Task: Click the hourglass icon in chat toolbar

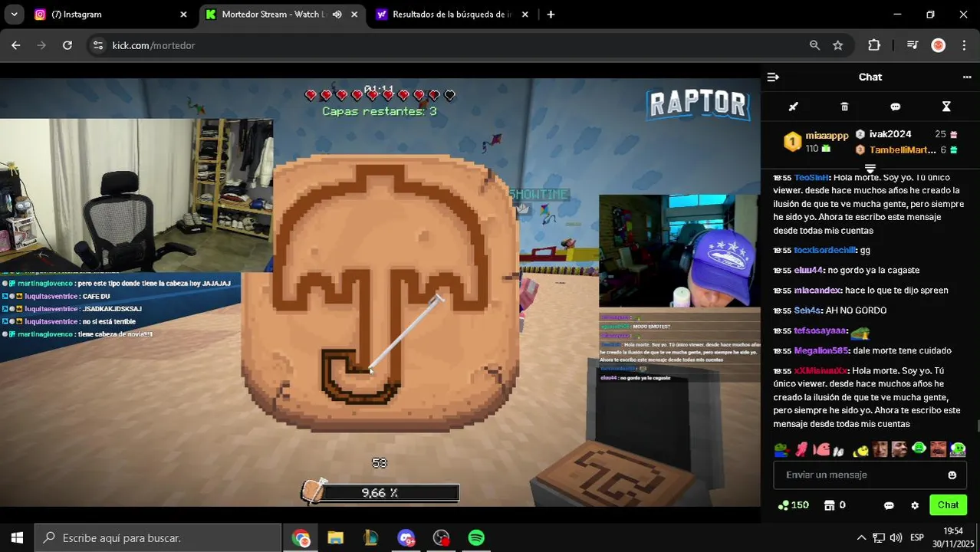Action: [x=946, y=107]
